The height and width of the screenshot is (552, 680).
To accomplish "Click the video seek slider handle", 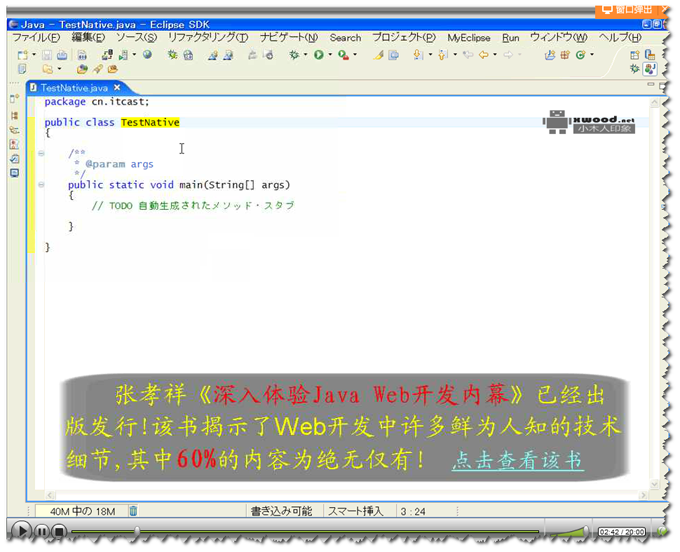I will [x=137, y=530].
